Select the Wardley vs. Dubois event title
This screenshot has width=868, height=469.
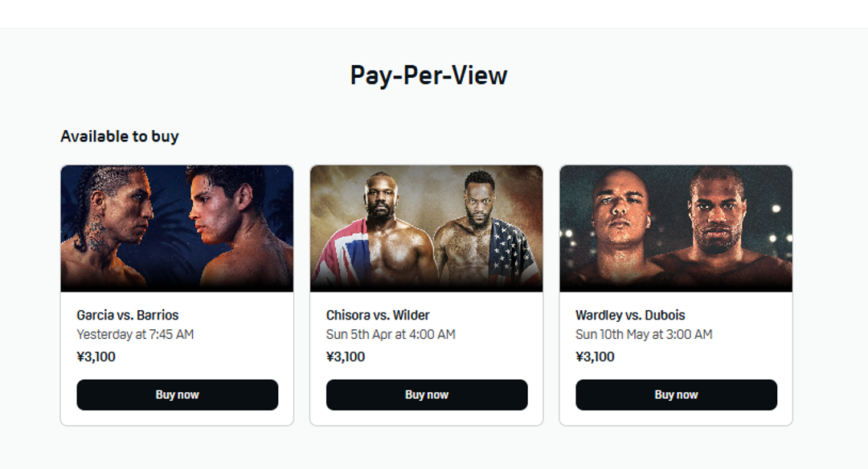point(630,315)
